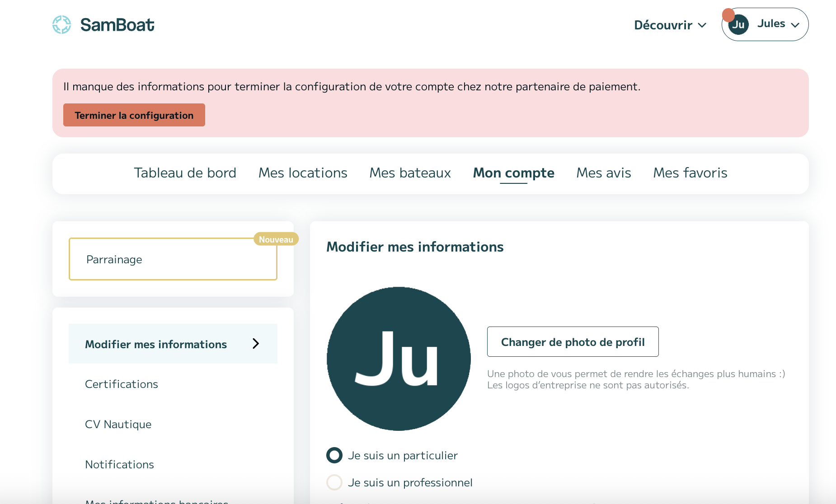This screenshot has width=836, height=504.
Task: Open the Mes locations tab
Action: 303,173
